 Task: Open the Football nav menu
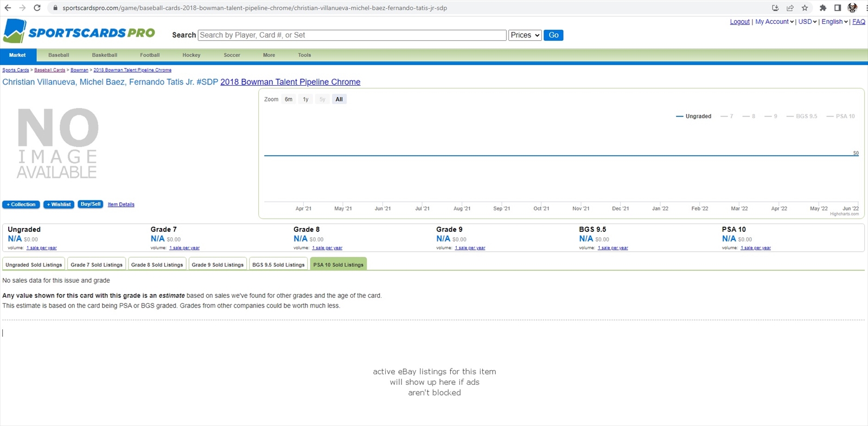coord(150,55)
